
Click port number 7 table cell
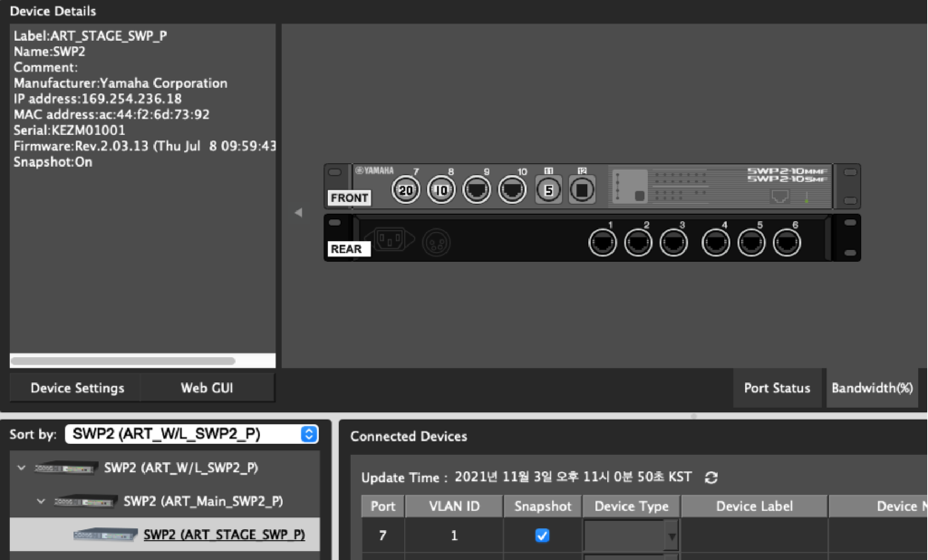tap(383, 536)
